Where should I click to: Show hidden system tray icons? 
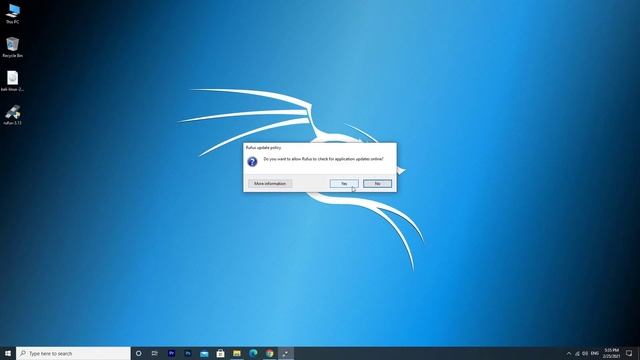click(569, 353)
